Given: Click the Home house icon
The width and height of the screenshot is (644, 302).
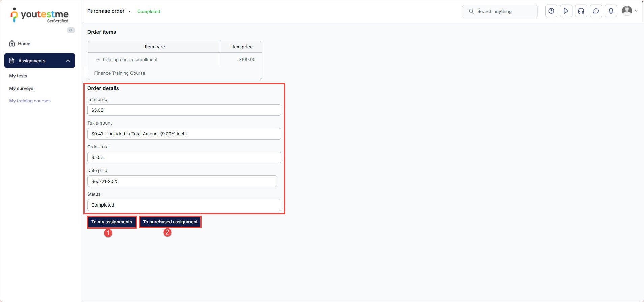Looking at the screenshot, I should pos(12,44).
